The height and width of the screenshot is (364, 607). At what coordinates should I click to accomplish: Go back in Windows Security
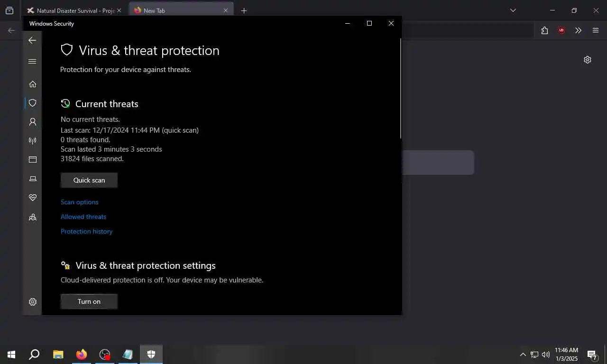32,41
